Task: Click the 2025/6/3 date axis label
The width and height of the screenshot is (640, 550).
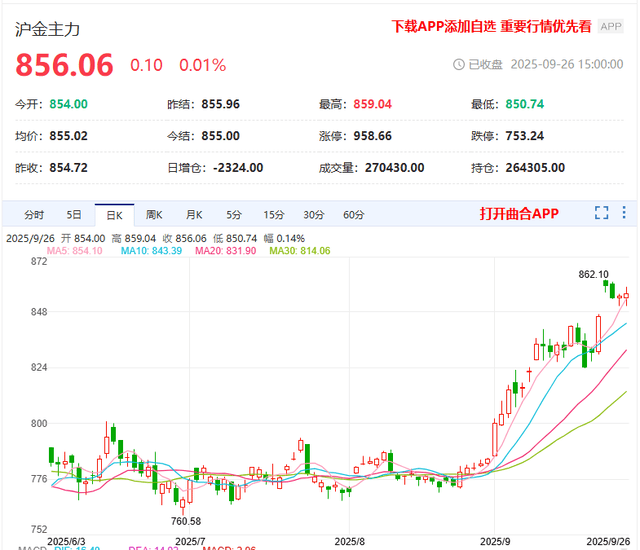Action: (66, 541)
